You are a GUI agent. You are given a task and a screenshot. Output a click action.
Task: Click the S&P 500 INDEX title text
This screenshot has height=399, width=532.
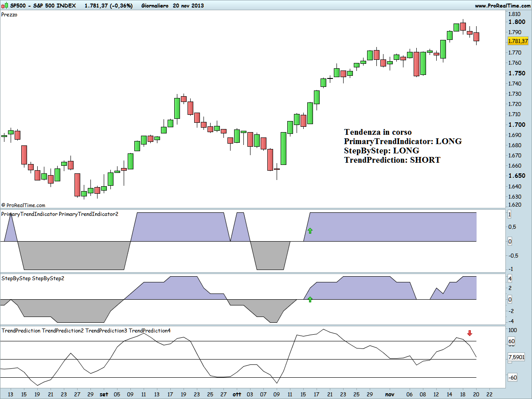tap(55, 6)
